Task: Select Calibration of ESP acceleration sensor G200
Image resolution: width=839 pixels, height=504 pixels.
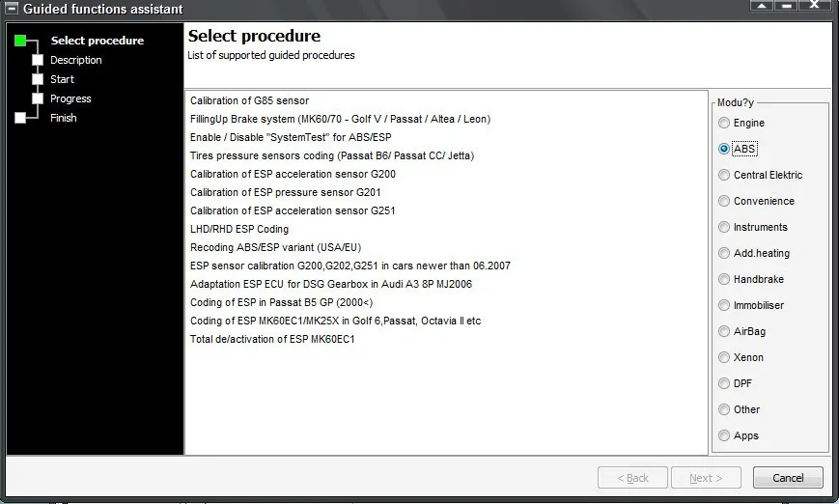Action: click(293, 174)
